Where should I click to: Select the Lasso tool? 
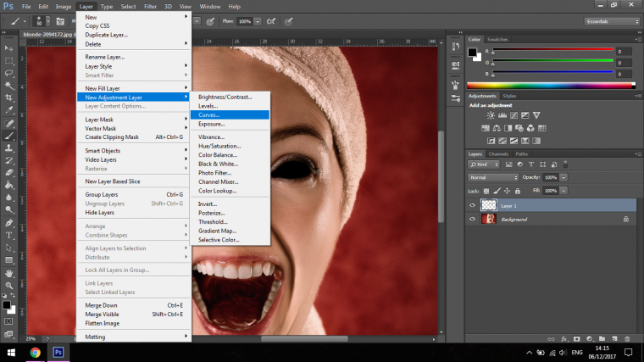8,73
